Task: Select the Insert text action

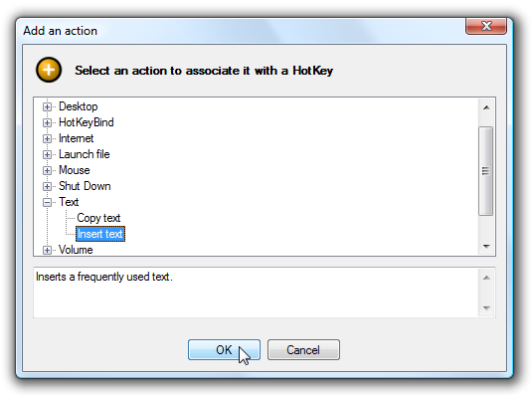Action: (100, 234)
